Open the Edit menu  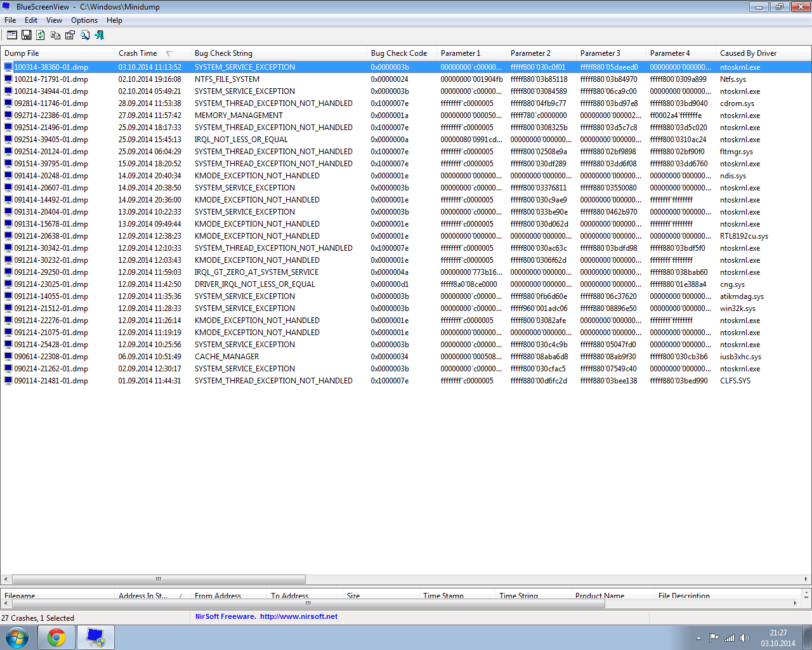coord(31,20)
